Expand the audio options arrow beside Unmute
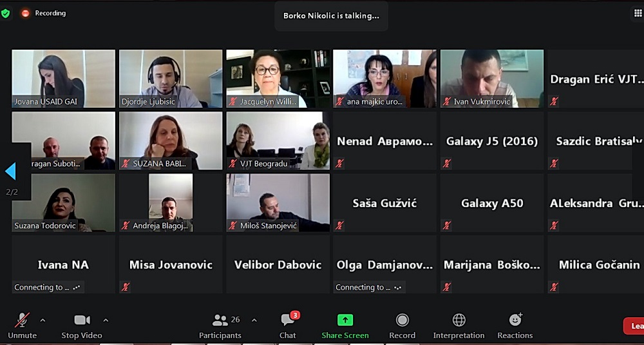This screenshot has height=345, width=644. [43, 320]
